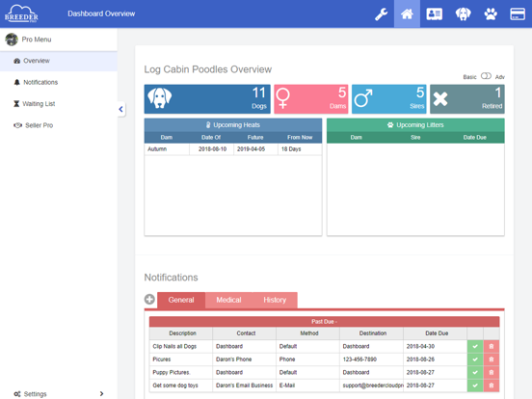Click the Past Due section header
Image resolution: width=532 pixels, height=399 pixels.
[x=324, y=322]
